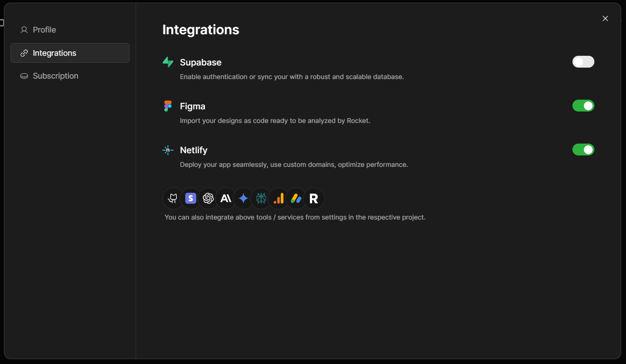The width and height of the screenshot is (626, 364).
Task: Click the Netlify integration title
Action: (x=194, y=150)
